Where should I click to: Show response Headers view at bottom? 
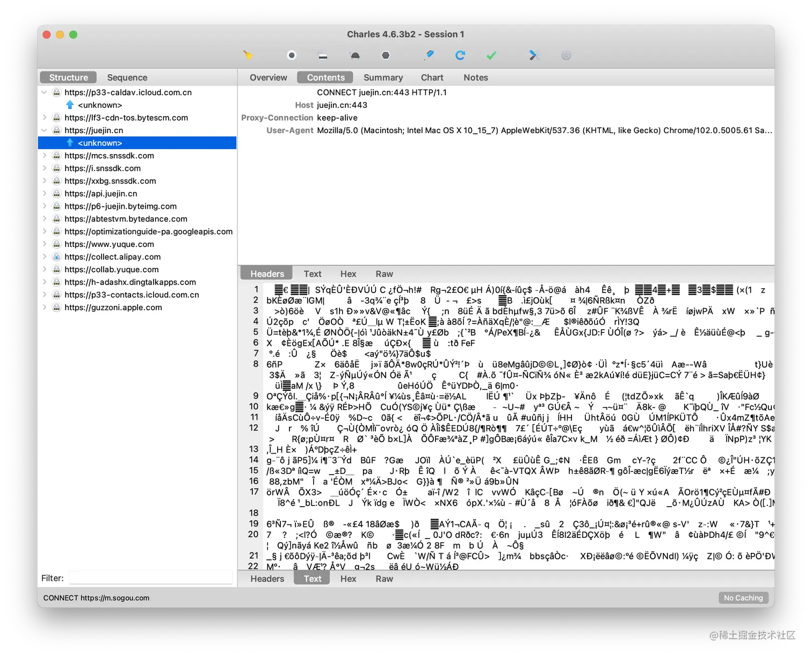coord(267,579)
